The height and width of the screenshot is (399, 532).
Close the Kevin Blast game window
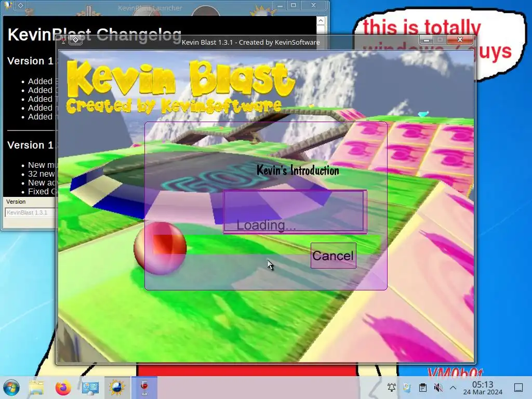tap(460, 39)
